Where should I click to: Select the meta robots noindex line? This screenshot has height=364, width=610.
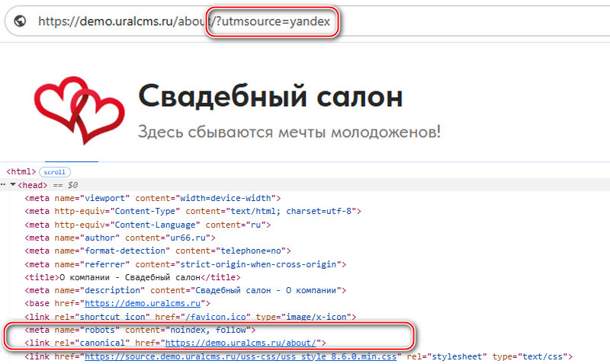click(x=140, y=330)
